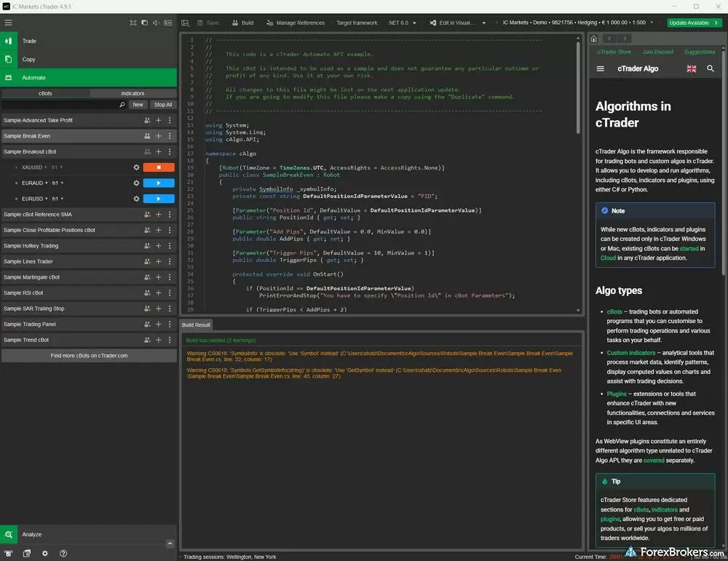Switch to the Indicators tab
Screen dimensions: 728x561
pos(132,93)
